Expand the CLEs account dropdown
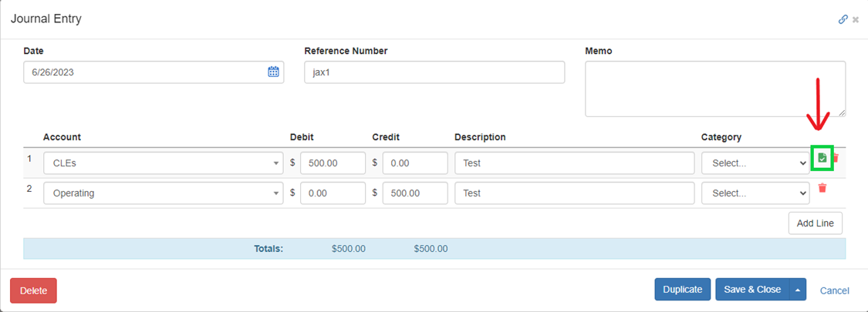868x312 pixels. coord(164,163)
